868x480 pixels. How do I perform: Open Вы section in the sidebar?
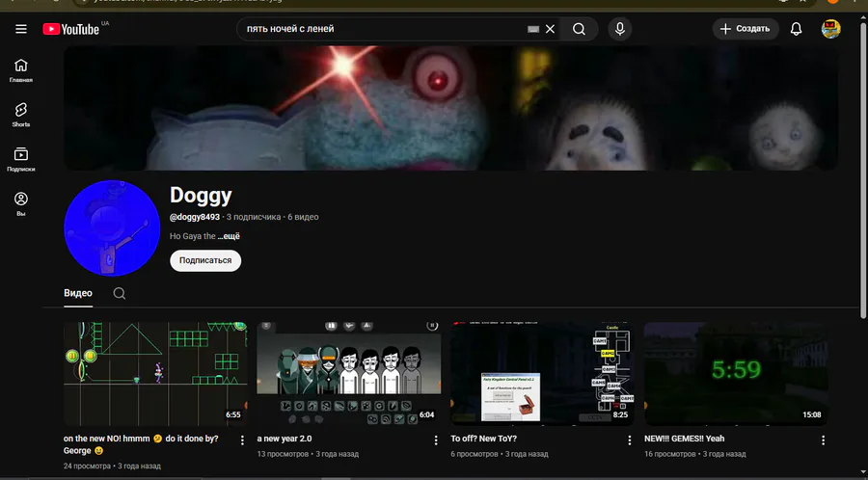(21, 204)
